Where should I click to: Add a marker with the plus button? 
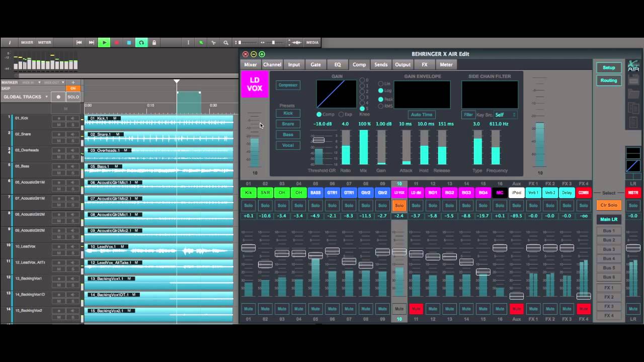click(73, 82)
